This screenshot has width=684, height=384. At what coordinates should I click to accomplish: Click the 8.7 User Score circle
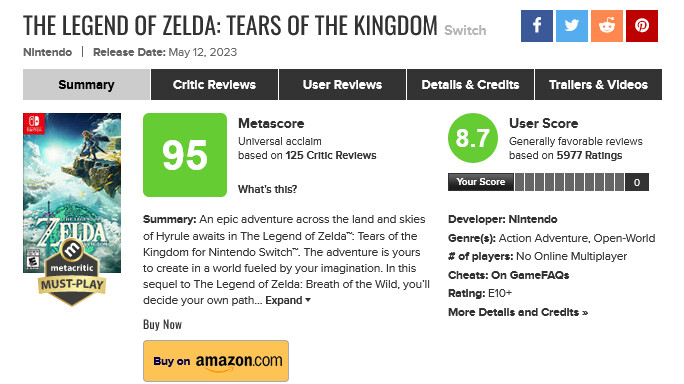472,138
